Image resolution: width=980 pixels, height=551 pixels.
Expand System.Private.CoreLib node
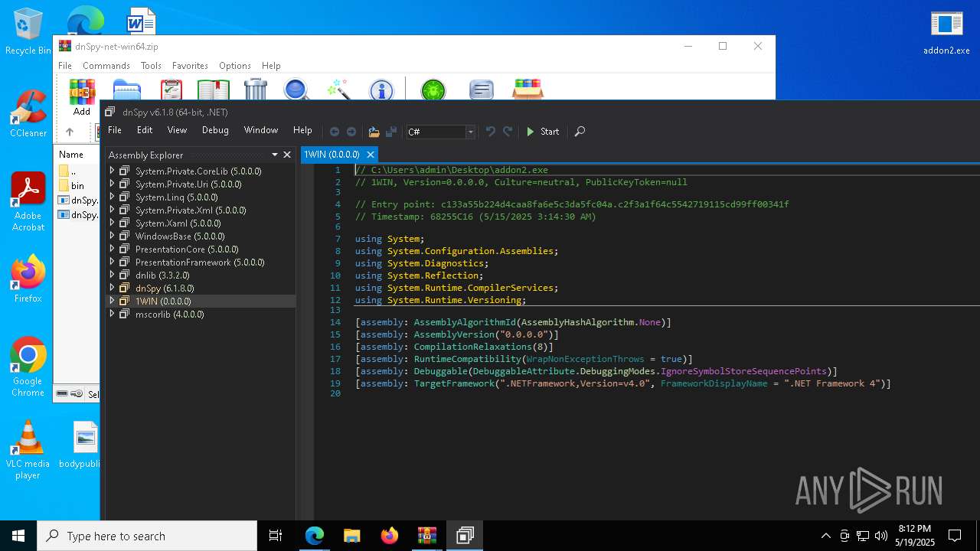pos(112,171)
